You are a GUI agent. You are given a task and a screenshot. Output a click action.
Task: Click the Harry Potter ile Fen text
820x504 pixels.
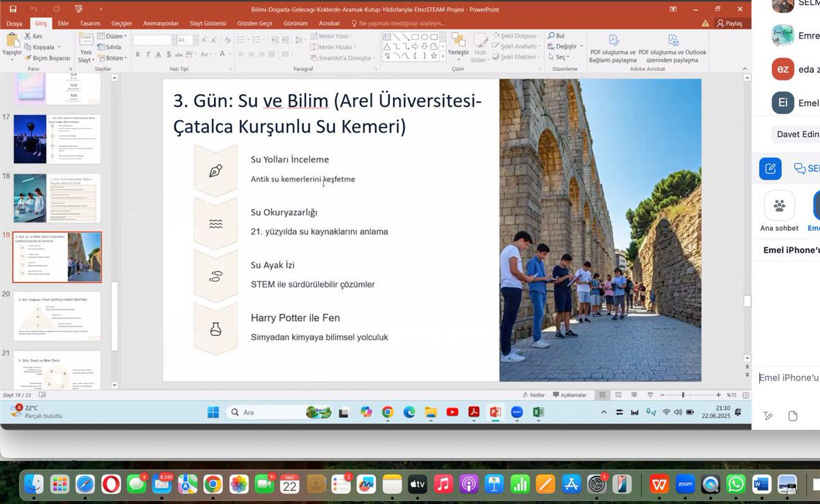(295, 318)
